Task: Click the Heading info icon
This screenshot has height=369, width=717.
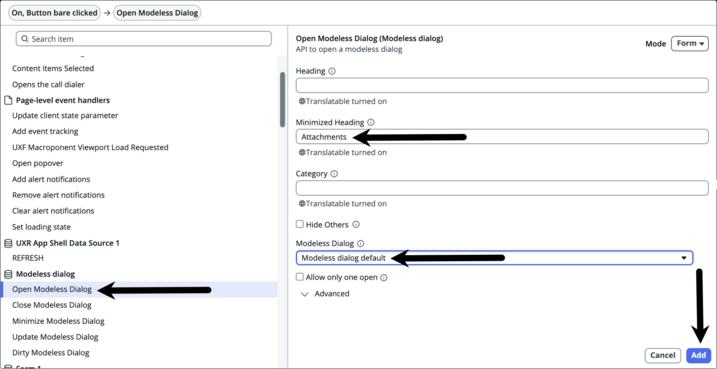Action: pyautogui.click(x=332, y=71)
